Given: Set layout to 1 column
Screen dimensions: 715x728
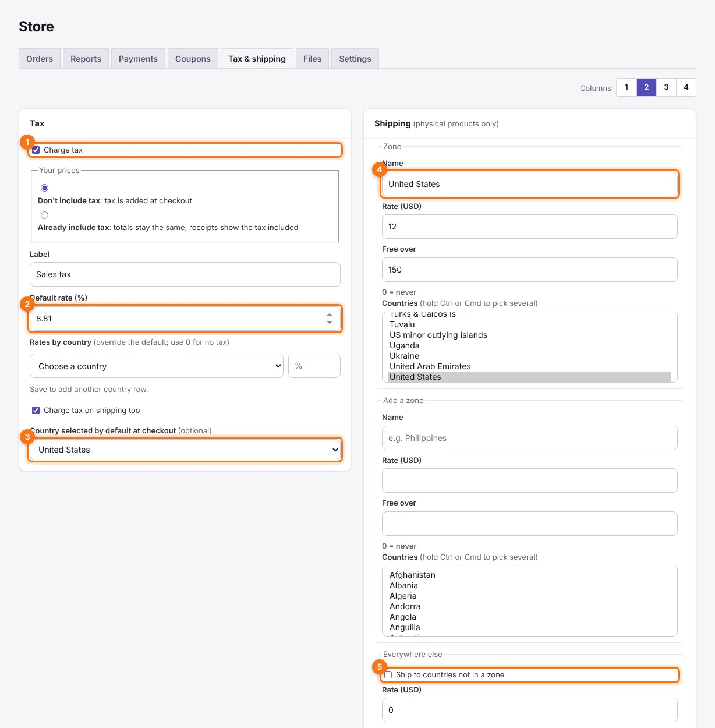Looking at the screenshot, I should point(626,87).
